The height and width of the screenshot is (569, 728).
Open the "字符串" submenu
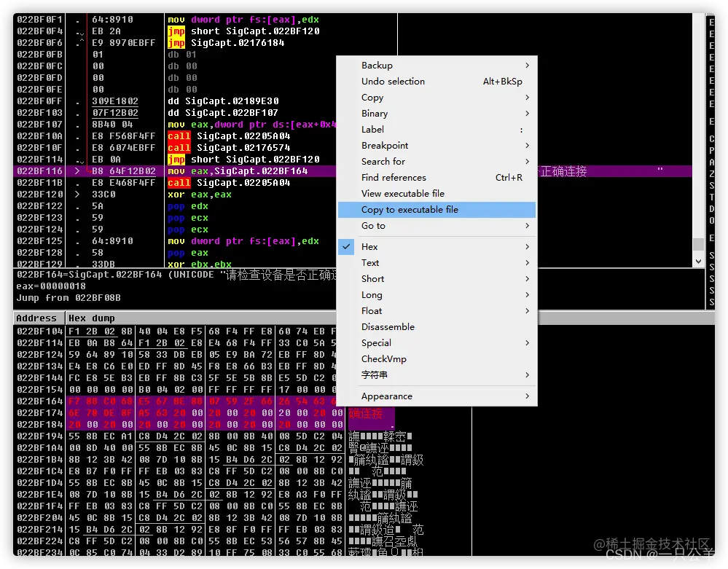[374, 375]
